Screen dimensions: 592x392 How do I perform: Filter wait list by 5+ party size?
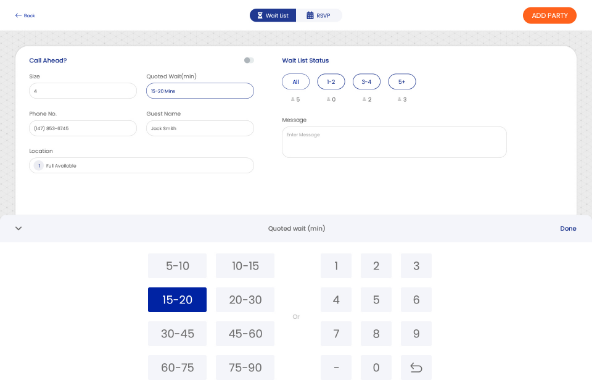tap(402, 82)
